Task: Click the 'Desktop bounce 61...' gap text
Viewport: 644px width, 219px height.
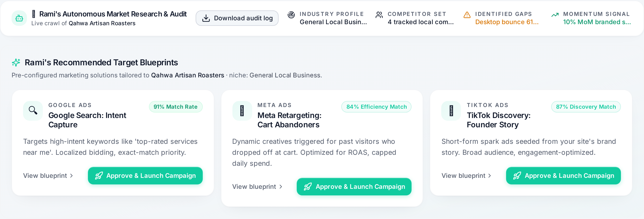Action: click(x=507, y=22)
